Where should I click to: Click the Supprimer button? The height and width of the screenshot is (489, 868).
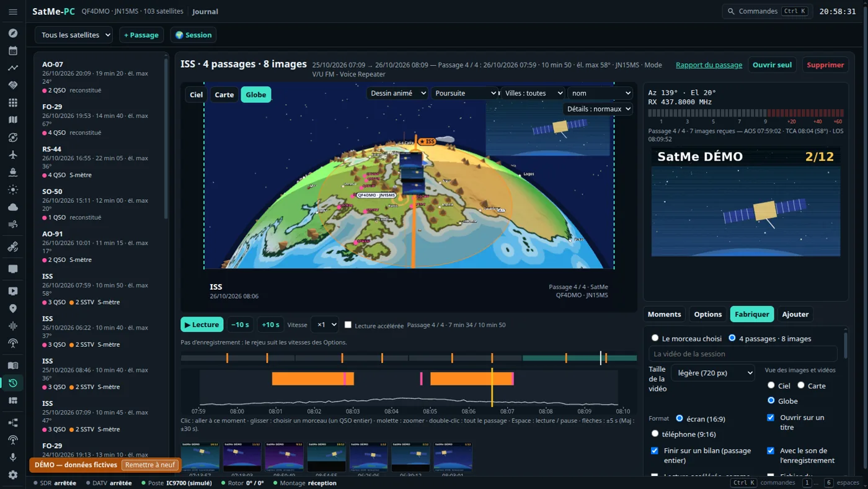(825, 65)
